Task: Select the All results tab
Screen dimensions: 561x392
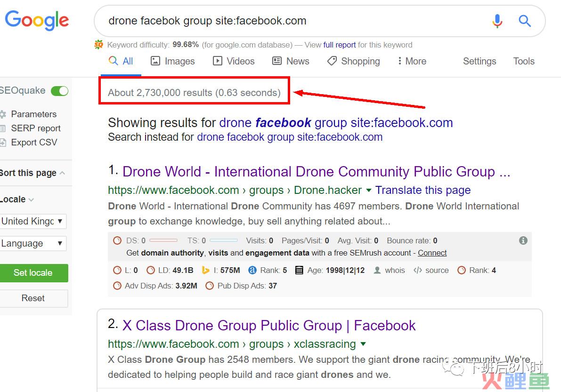Action: 121,61
